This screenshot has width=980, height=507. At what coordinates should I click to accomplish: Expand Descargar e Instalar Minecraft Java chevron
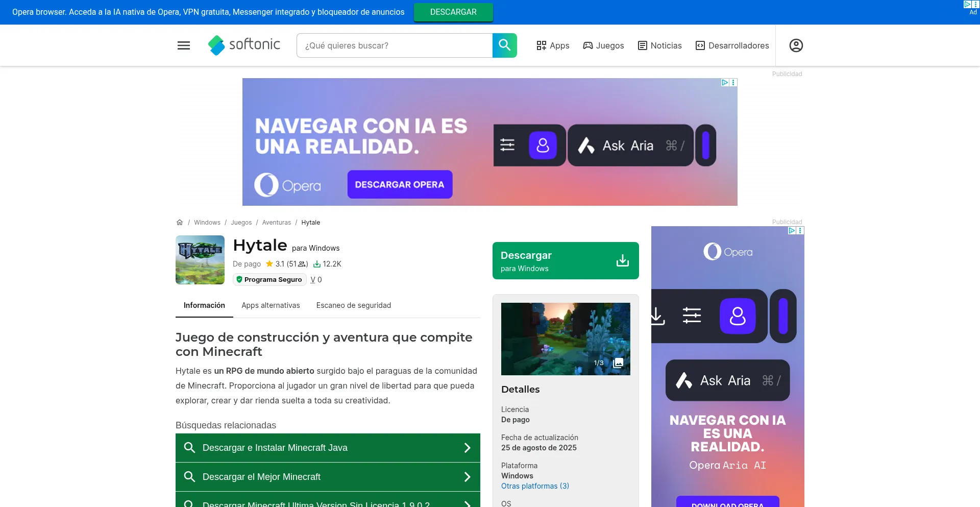467,447
